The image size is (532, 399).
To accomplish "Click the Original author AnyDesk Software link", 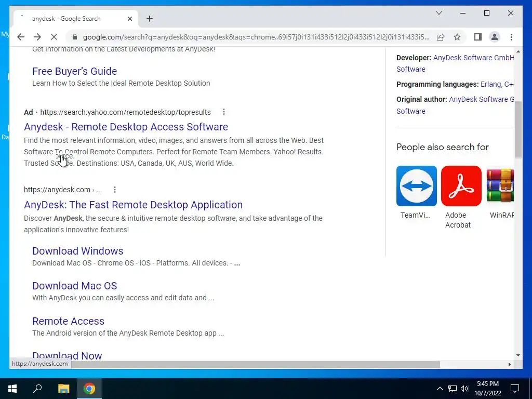I will tap(481, 99).
